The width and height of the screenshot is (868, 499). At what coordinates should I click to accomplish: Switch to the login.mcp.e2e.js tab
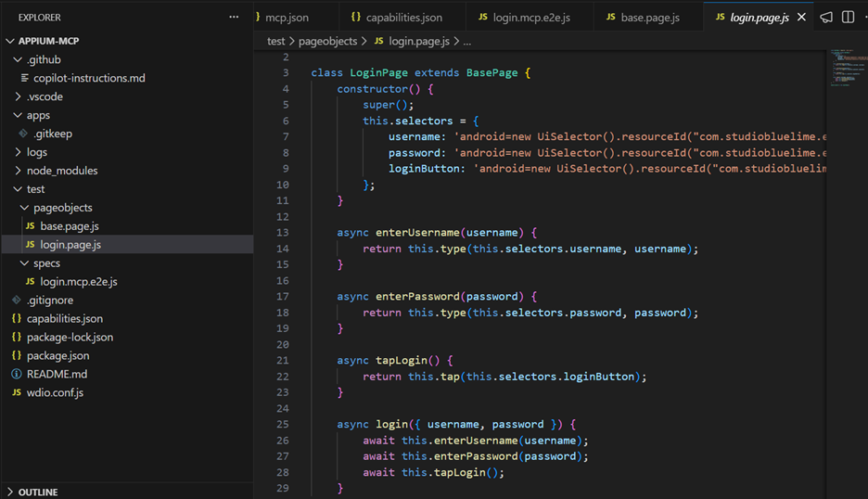(x=531, y=18)
